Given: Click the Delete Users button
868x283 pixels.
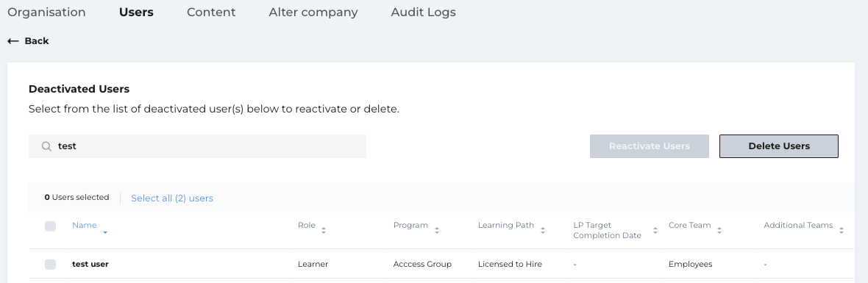Looking at the screenshot, I should click(779, 146).
